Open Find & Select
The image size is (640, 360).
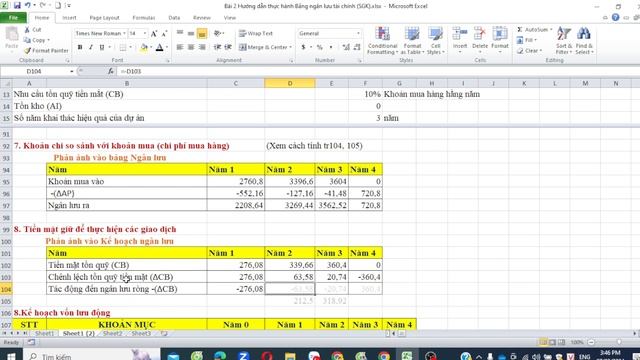[584, 40]
